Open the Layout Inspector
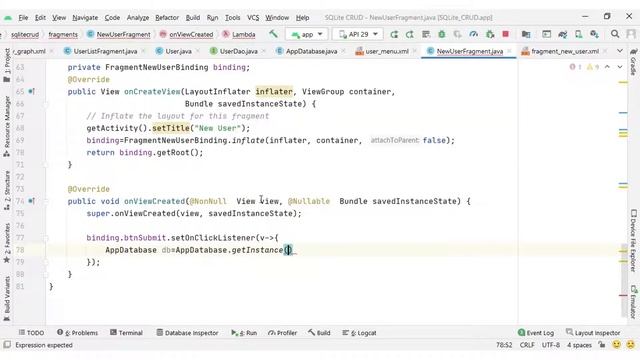640x360 pixels. click(x=593, y=333)
